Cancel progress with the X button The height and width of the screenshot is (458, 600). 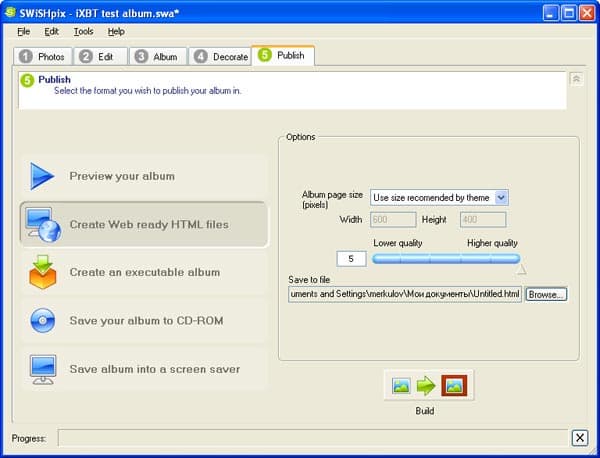pyautogui.click(x=580, y=438)
